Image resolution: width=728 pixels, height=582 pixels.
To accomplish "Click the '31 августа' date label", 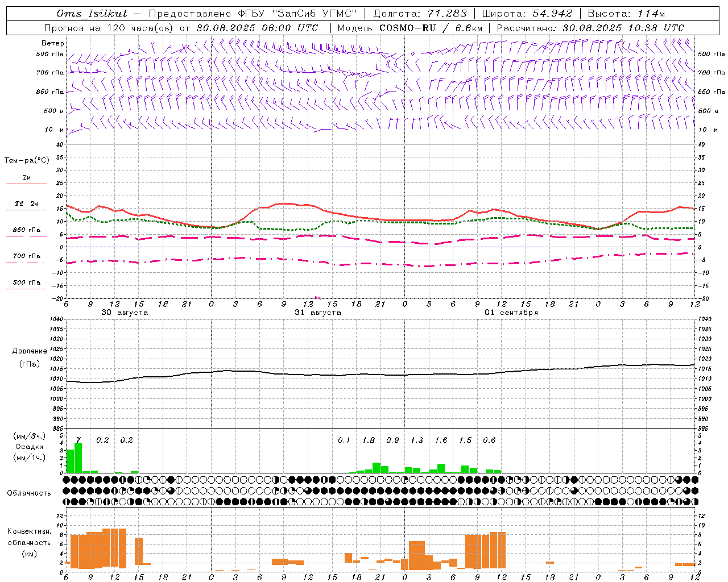I will pos(318,313).
